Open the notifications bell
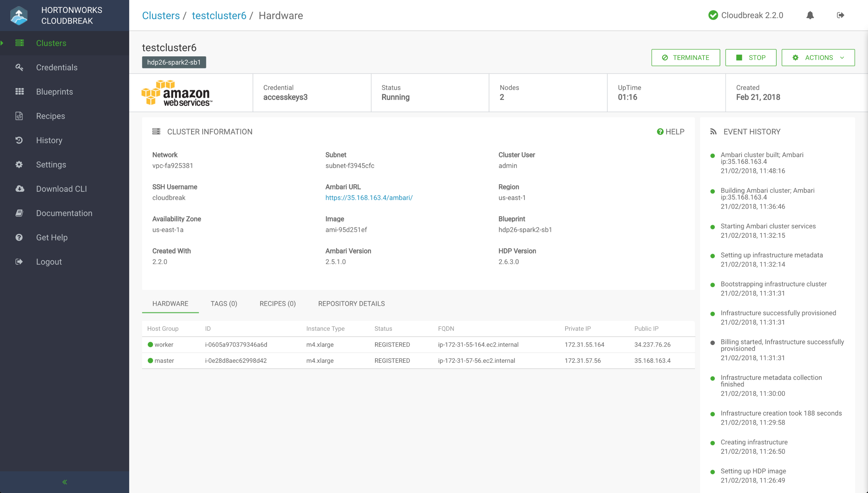This screenshot has height=493, width=868. [810, 15]
